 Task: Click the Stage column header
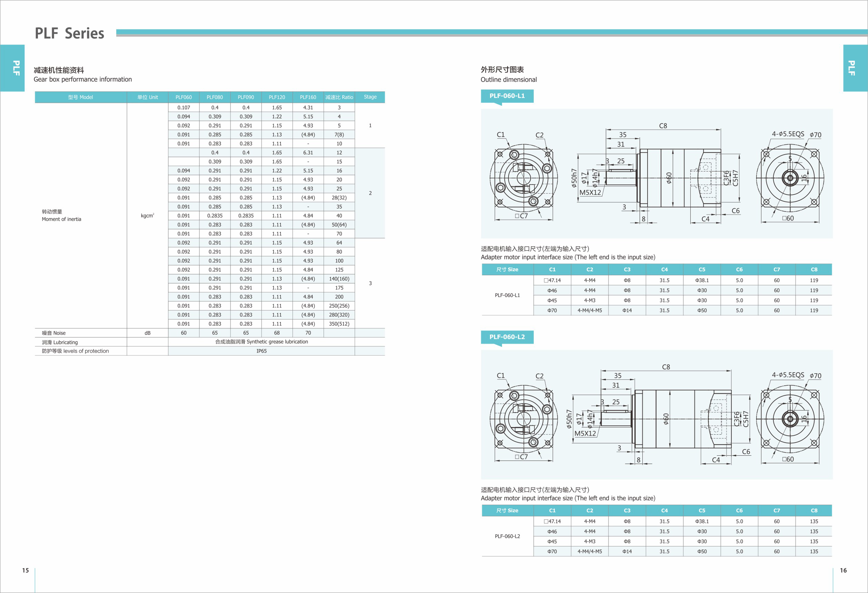(x=370, y=97)
